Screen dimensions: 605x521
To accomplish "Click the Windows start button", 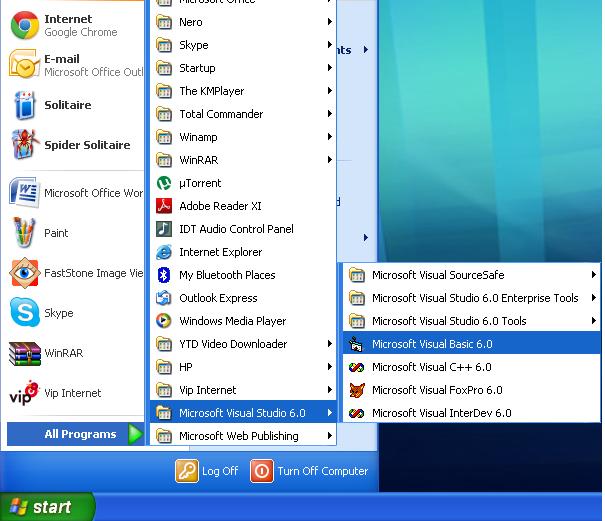I will click(46, 507).
